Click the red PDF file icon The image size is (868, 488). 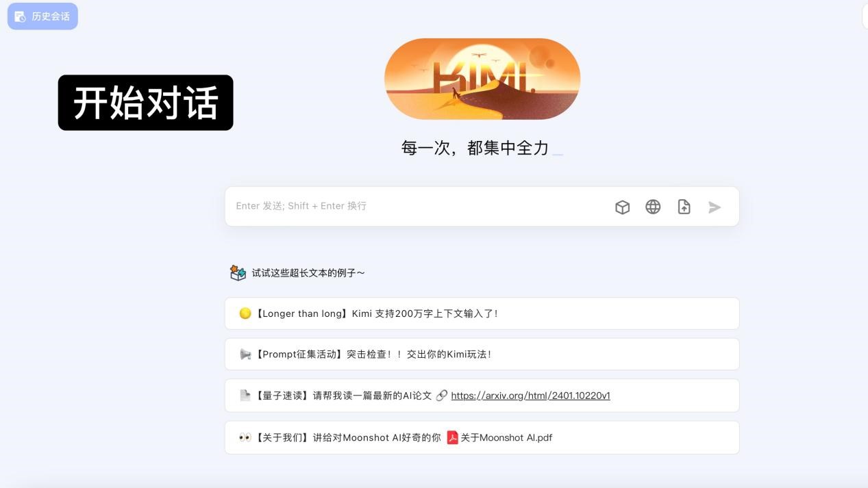click(x=452, y=437)
